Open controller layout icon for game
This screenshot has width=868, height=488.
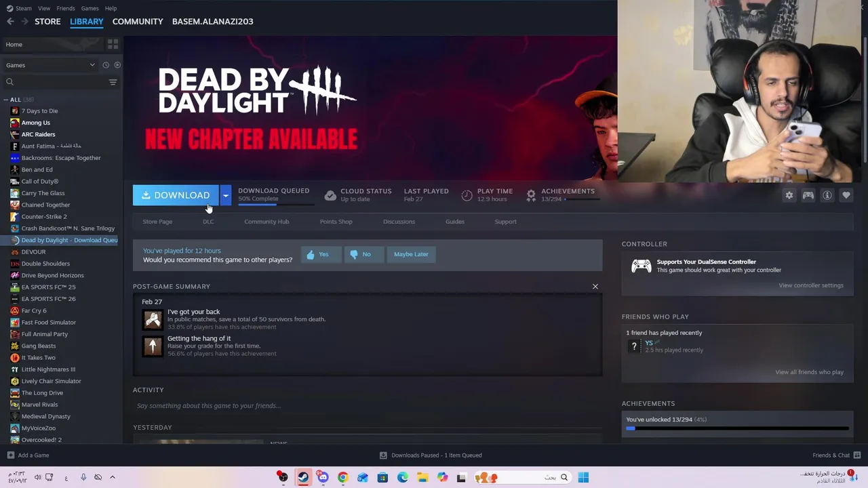(808, 195)
